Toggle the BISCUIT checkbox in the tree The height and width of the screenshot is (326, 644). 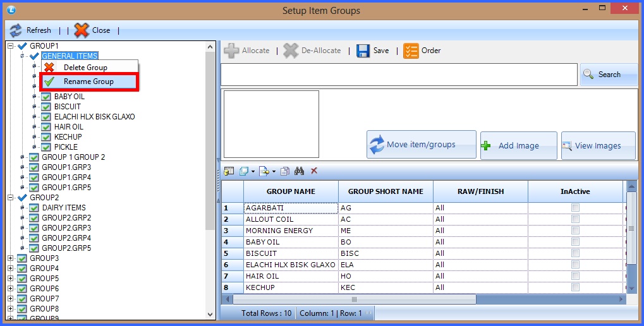(46, 107)
